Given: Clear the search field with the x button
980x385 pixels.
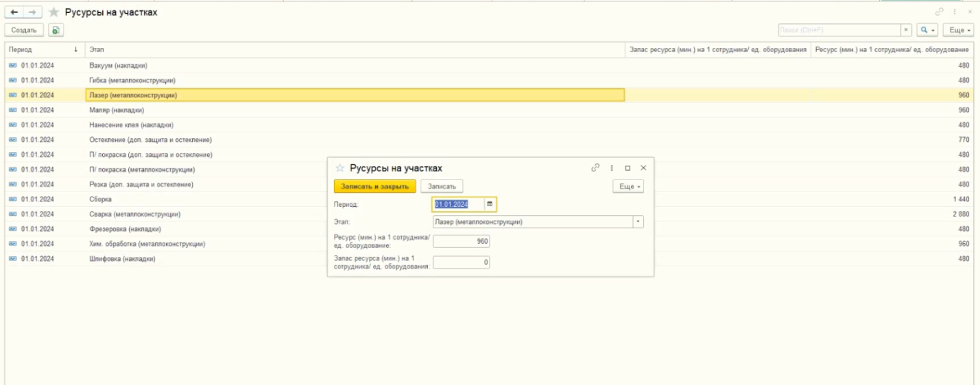Looking at the screenshot, I should [x=907, y=30].
